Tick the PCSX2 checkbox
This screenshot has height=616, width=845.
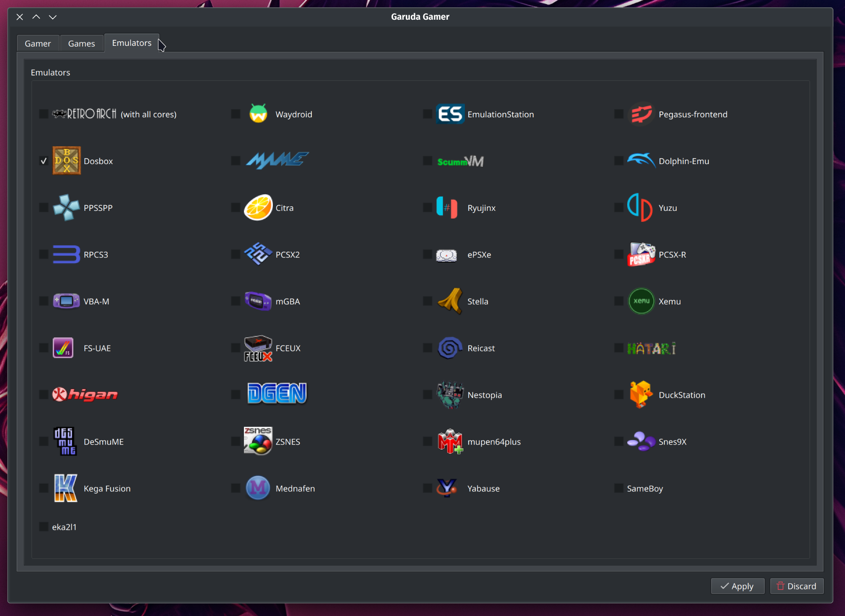pyautogui.click(x=236, y=254)
